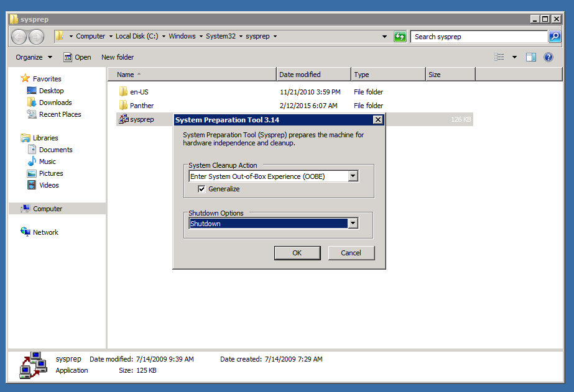This screenshot has height=392, width=574.
Task: Click the search magnifier icon
Action: [555, 37]
